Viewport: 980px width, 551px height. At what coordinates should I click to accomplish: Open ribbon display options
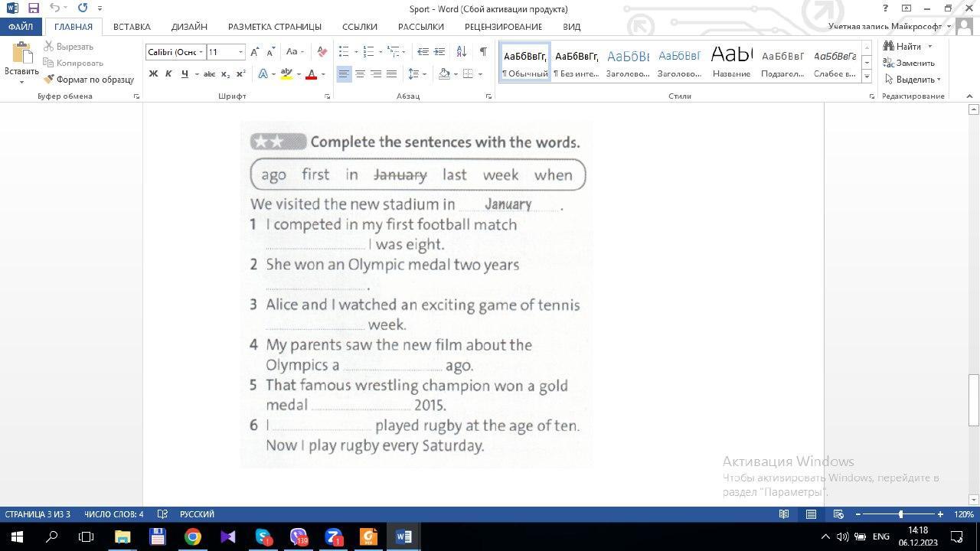tap(906, 8)
